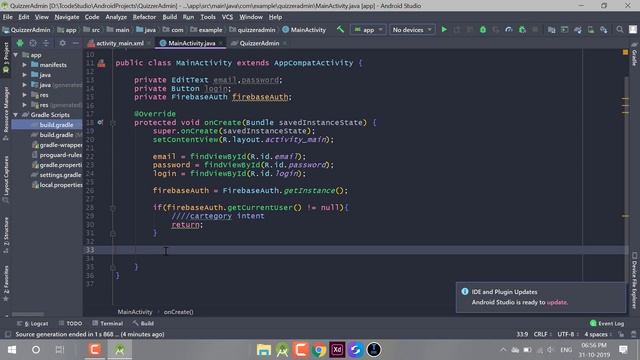Screen dimensions: 640x360
Task: Click the Task View taskbar icon
Action: click(x=60, y=350)
